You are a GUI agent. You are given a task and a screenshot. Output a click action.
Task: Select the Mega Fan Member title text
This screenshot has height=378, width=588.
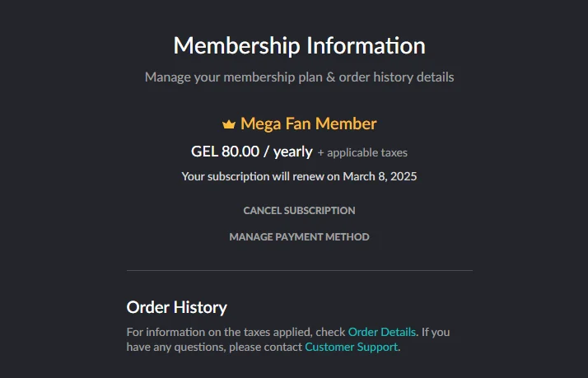point(308,124)
